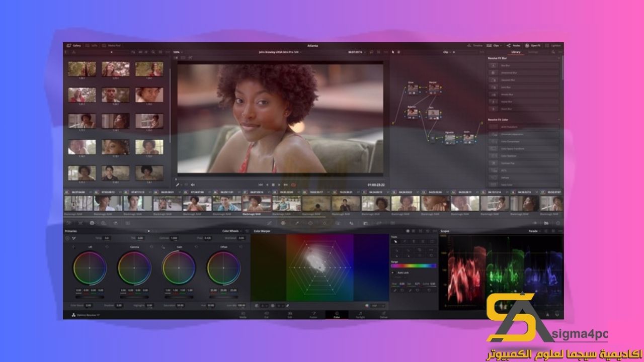Toggle the Timeline button in the top bar
The width and height of the screenshot is (644, 362).
point(475,45)
